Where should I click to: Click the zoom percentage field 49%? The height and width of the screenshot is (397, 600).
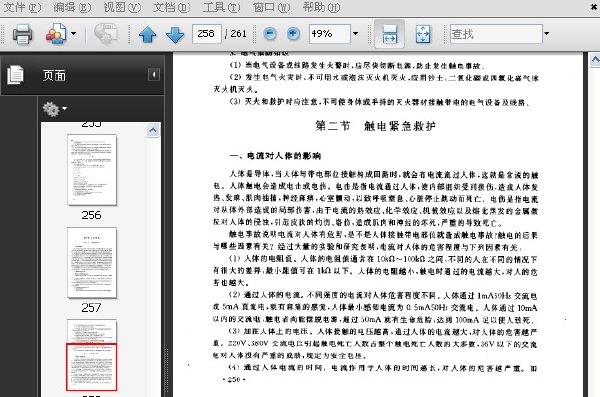click(329, 34)
